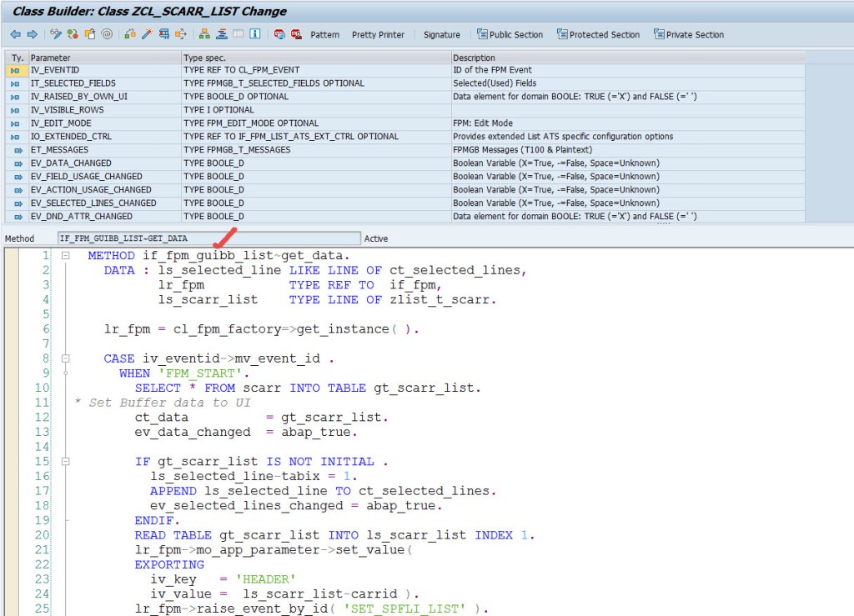Open the Other Object toolbar icon
Screen dimensions: 854x616
click(90, 34)
